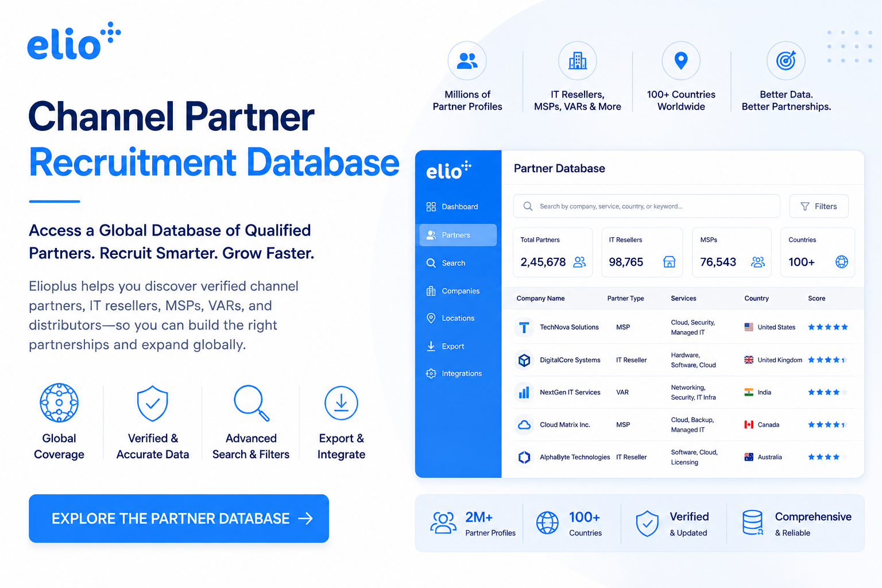The height and width of the screenshot is (588, 882).
Task: Click the United States flag icon
Action: point(749,327)
